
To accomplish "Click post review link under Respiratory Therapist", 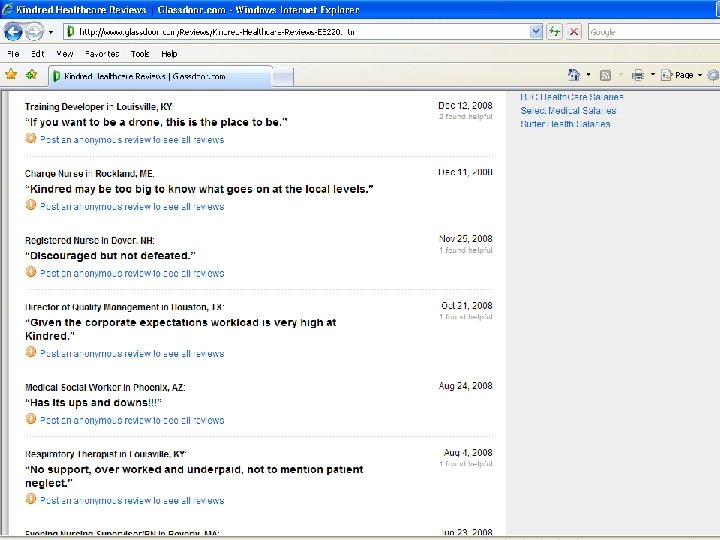I will 132,501.
